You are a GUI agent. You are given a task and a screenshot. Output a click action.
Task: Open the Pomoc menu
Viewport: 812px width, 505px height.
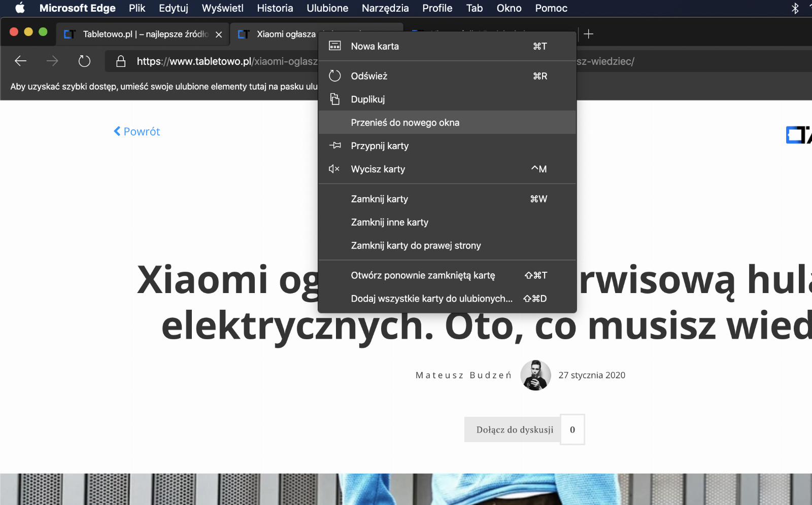coord(551,8)
